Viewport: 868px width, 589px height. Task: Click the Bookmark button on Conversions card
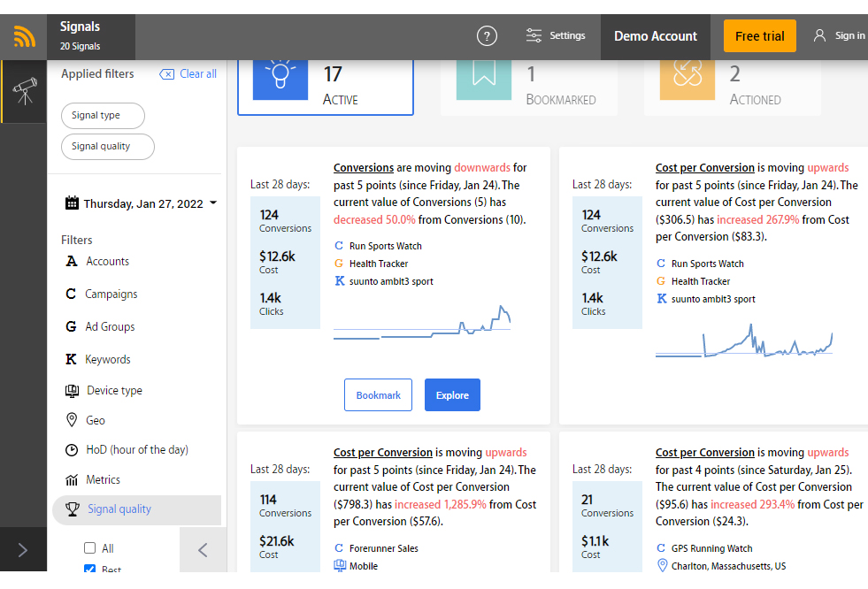tap(378, 395)
